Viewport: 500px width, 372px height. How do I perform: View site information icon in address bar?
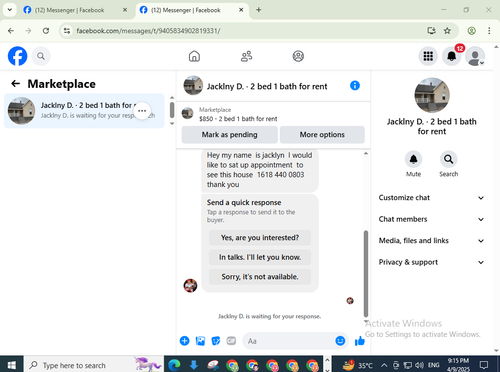[x=67, y=31]
